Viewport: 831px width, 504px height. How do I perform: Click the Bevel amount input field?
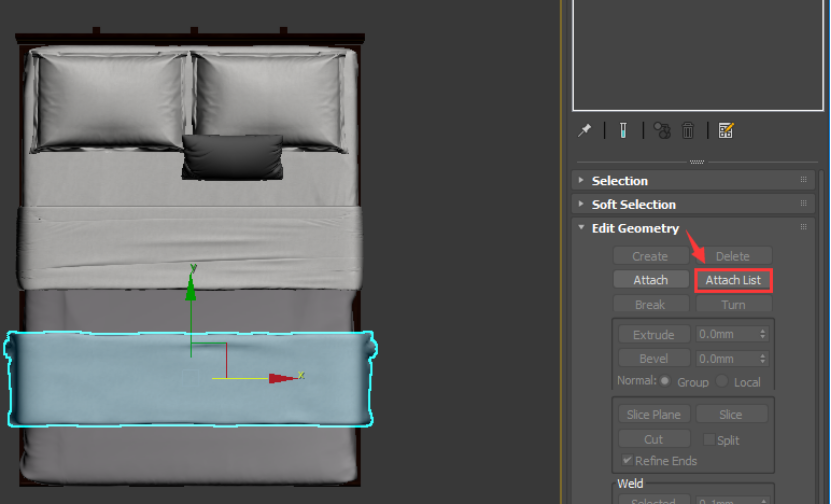pos(726,358)
